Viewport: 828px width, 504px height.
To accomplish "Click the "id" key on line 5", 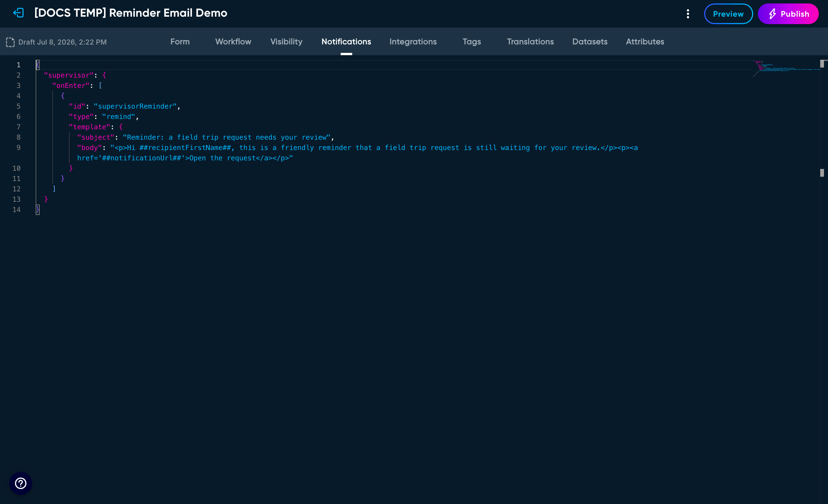I will coord(77,106).
